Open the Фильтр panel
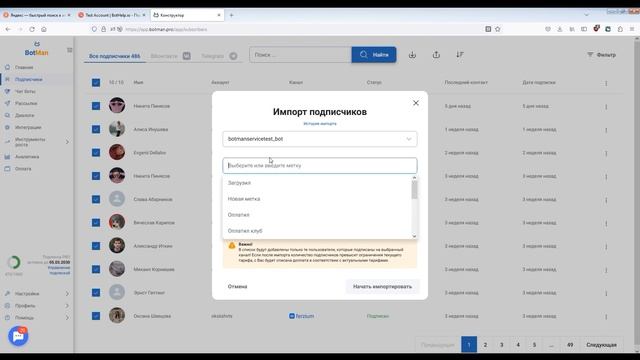Image resolution: width=640 pixels, height=360 pixels. pos(601,55)
